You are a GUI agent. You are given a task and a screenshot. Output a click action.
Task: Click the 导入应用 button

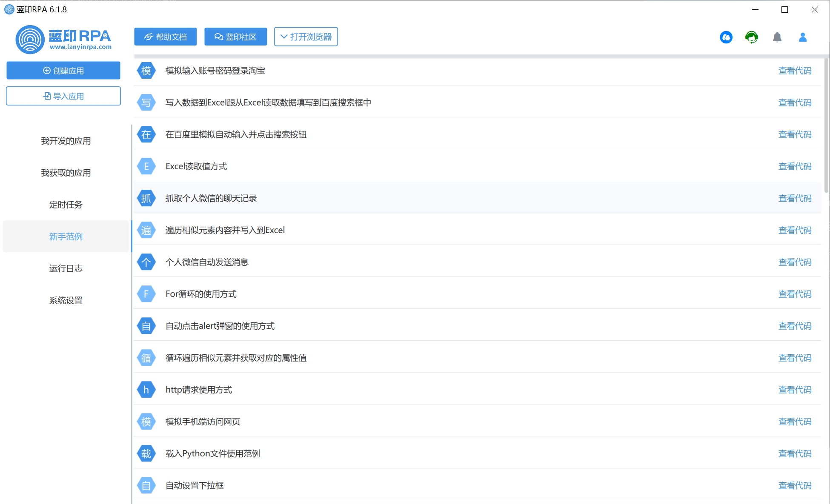tap(63, 96)
